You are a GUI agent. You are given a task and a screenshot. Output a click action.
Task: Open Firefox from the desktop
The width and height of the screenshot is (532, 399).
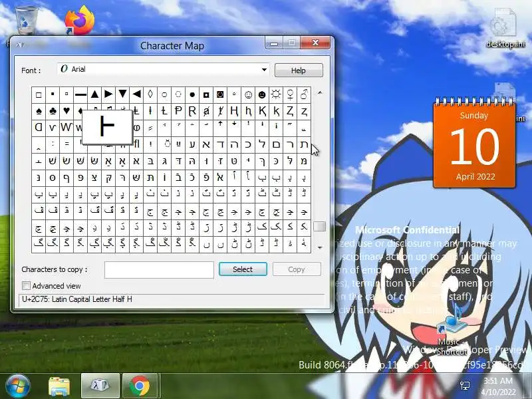[x=80, y=21]
